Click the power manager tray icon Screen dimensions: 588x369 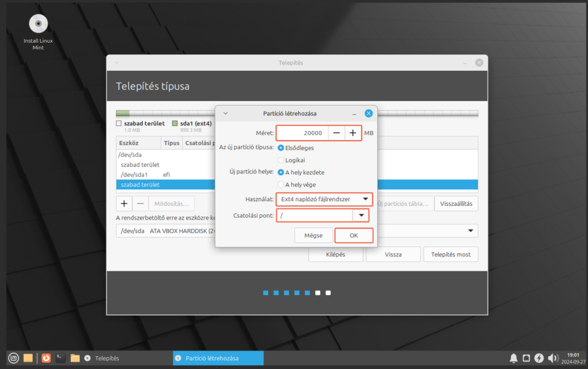[539, 358]
